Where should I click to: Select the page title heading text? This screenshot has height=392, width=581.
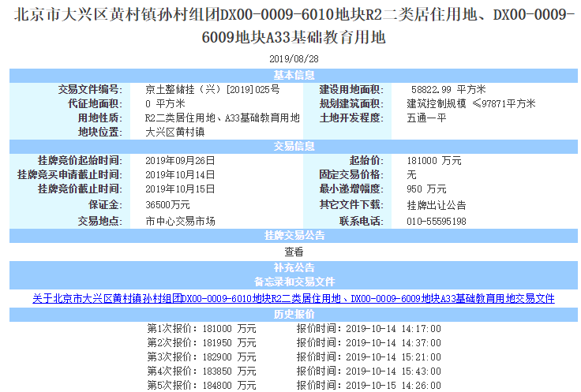(294, 26)
